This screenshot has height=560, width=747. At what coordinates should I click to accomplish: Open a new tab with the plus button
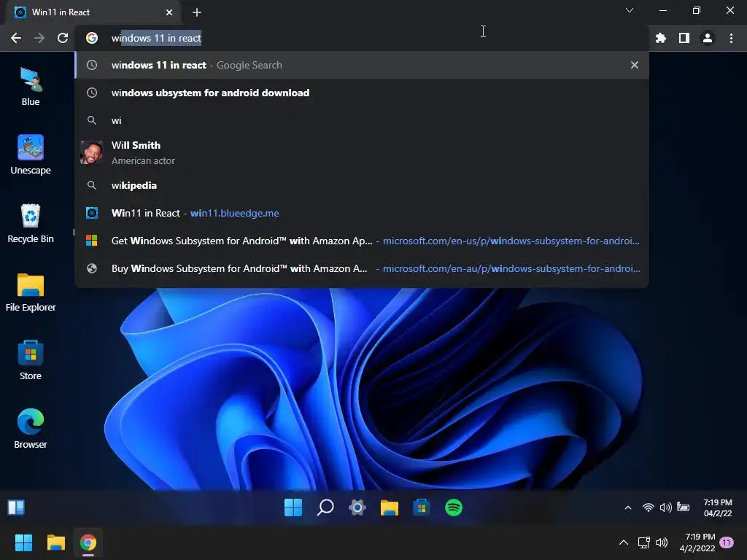[x=197, y=12]
